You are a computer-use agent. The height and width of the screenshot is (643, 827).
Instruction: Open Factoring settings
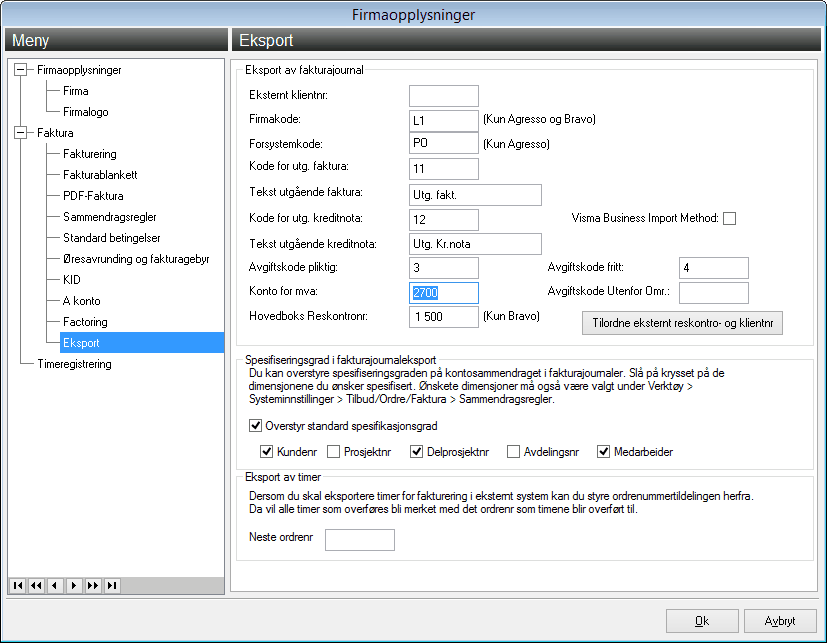[85, 322]
